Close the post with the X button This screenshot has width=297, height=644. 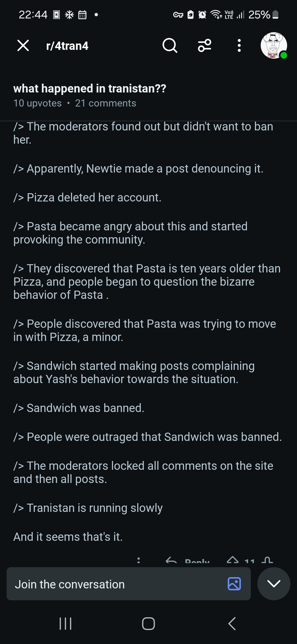[x=23, y=45]
